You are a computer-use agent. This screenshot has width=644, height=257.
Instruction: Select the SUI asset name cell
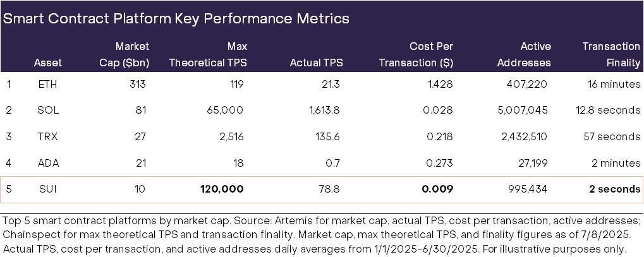tap(48, 189)
